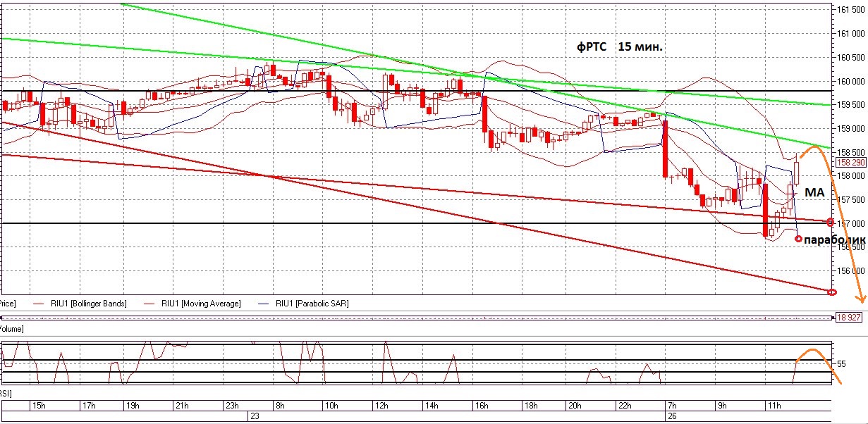Click the 23h time axis label

(232, 406)
